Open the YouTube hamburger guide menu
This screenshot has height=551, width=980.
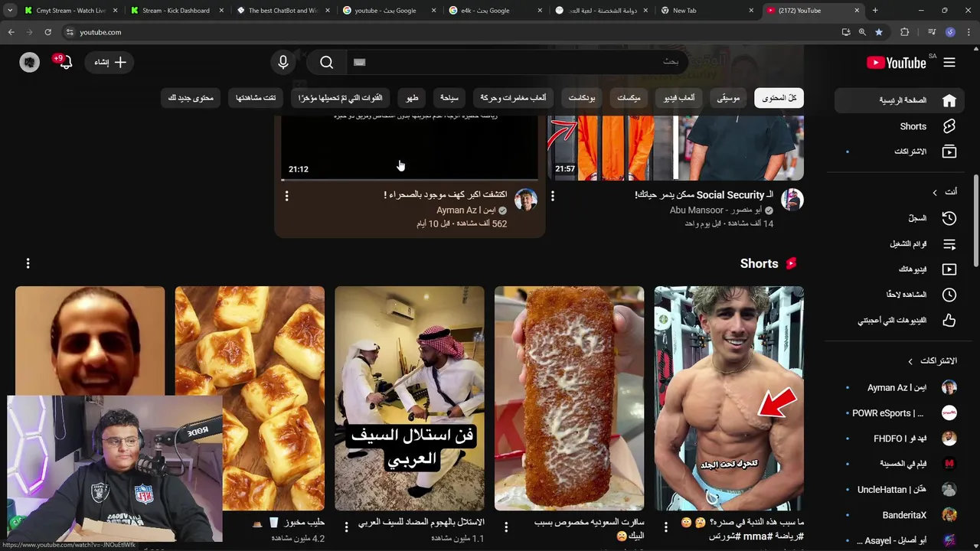(x=949, y=63)
